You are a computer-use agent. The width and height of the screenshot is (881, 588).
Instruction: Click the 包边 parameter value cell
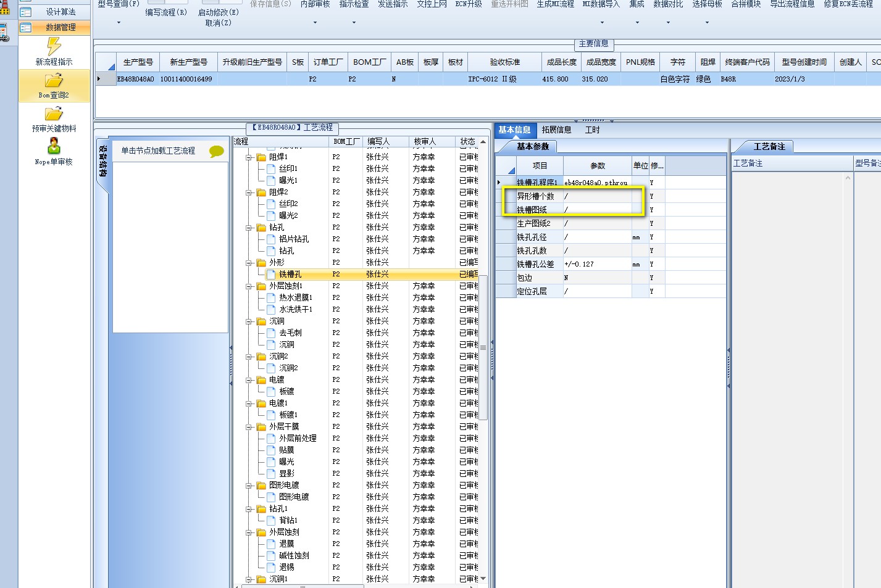coord(597,278)
